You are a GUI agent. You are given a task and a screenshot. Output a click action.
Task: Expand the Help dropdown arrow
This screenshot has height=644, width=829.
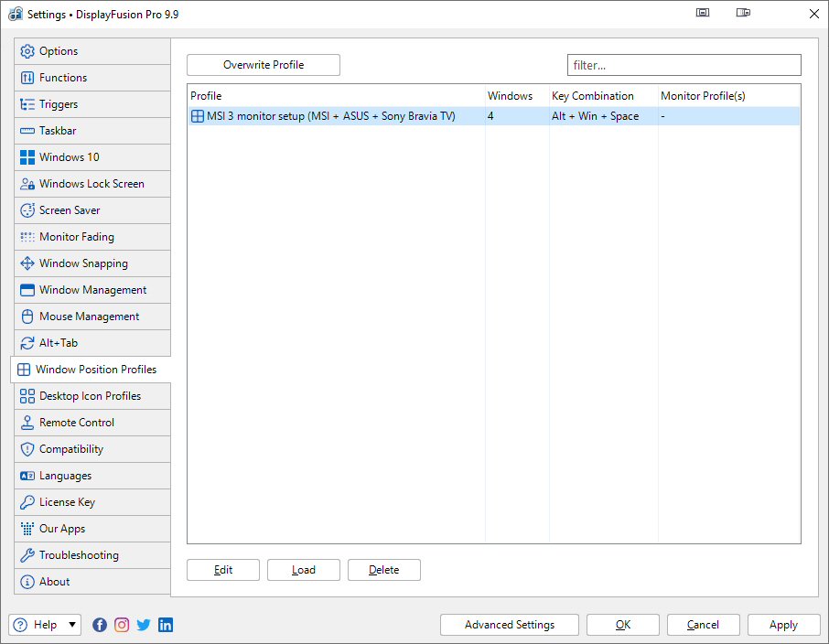coord(72,625)
